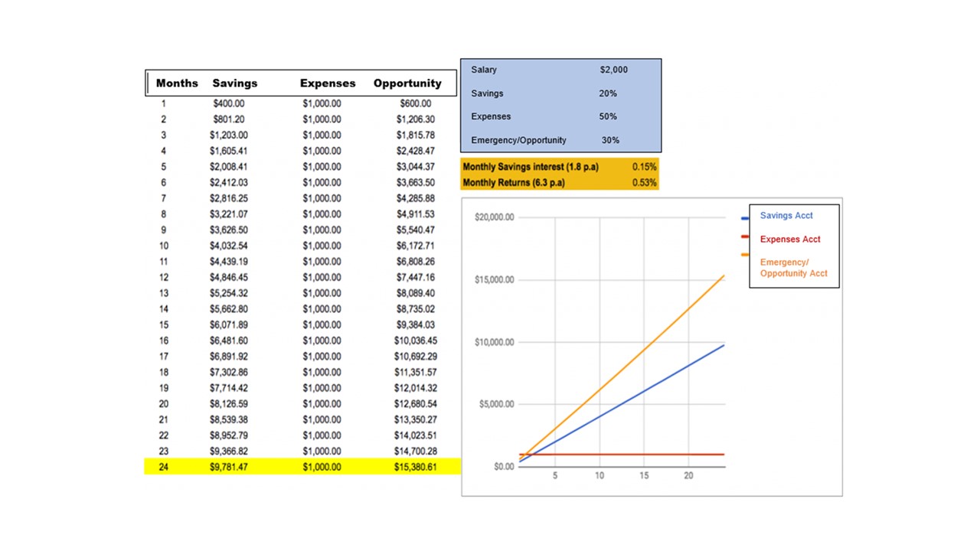
Task: Click the x-axis label 20
Action: 688,476
